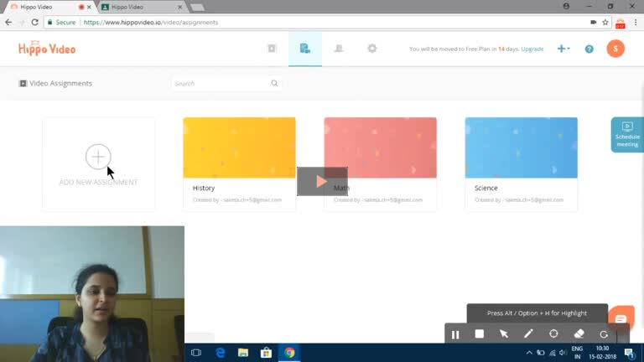Open the orange chat support bubble

coord(621,318)
